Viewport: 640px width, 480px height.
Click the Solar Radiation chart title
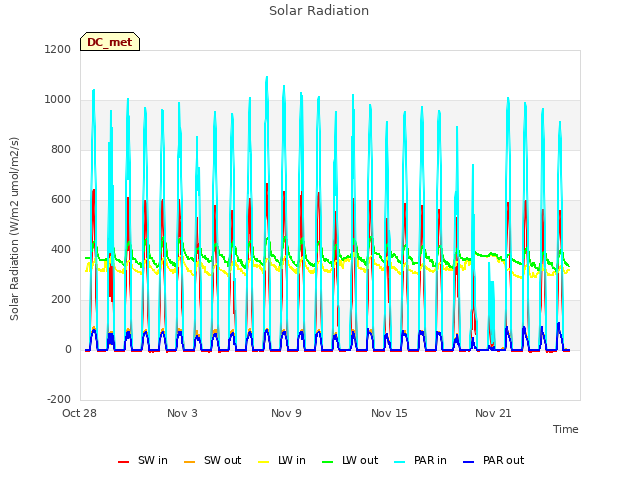(319, 11)
